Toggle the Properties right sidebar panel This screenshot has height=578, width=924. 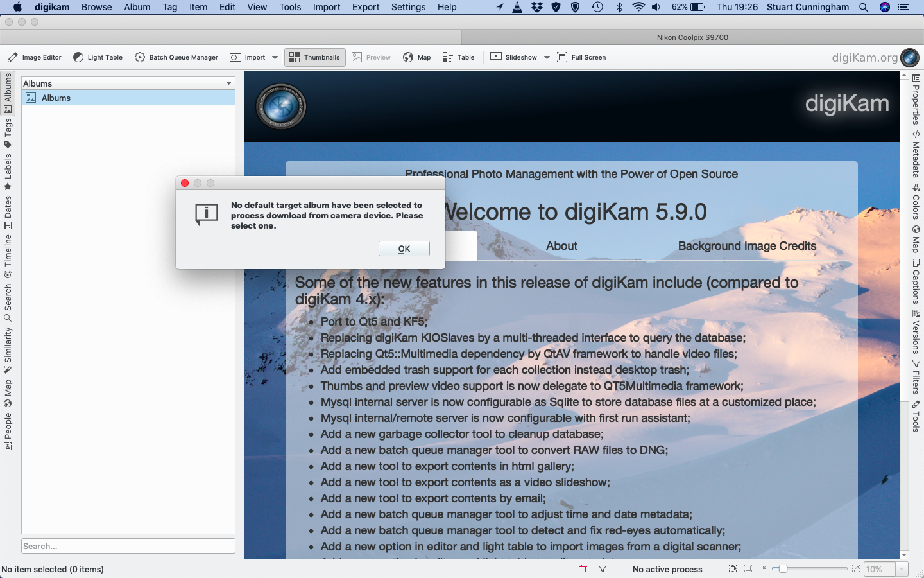(916, 100)
